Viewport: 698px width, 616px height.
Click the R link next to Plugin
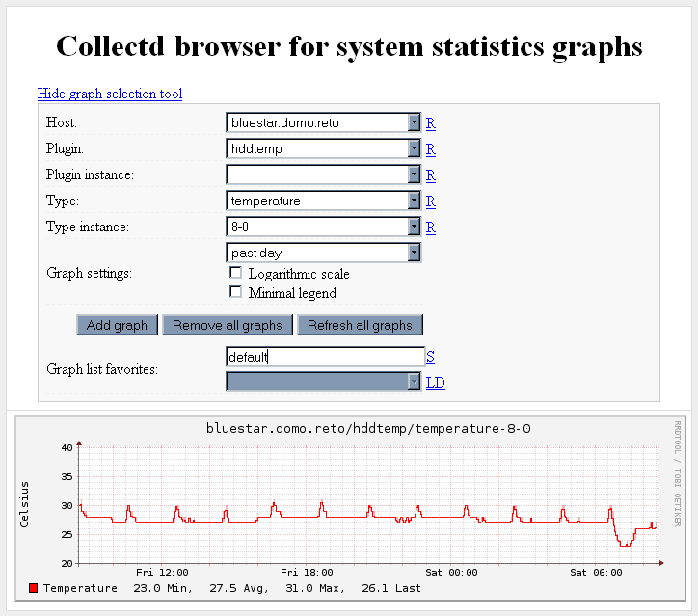[x=431, y=149]
